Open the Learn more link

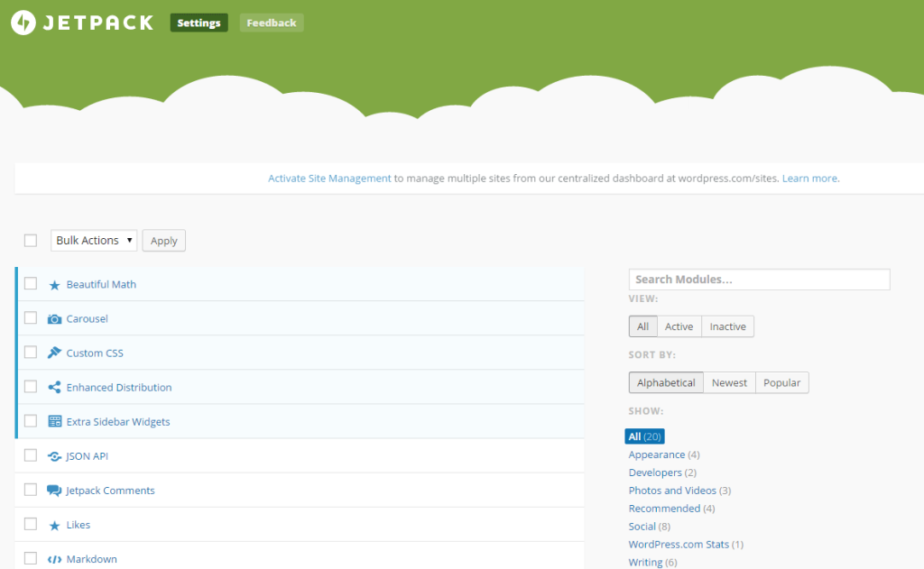click(x=809, y=178)
